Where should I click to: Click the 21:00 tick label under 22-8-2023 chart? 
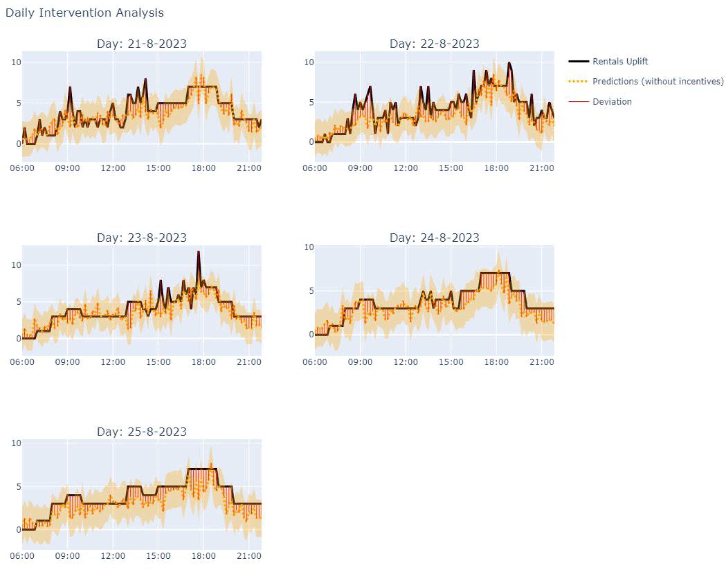[542, 168]
